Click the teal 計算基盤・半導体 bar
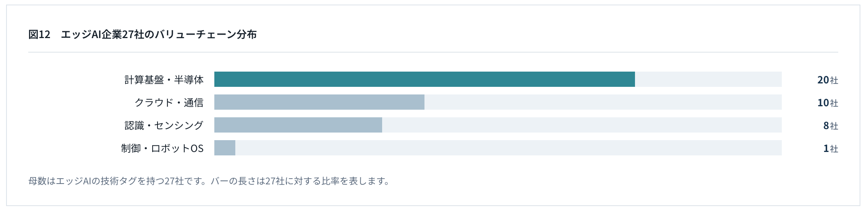This screenshot has width=868, height=211. [424, 79]
